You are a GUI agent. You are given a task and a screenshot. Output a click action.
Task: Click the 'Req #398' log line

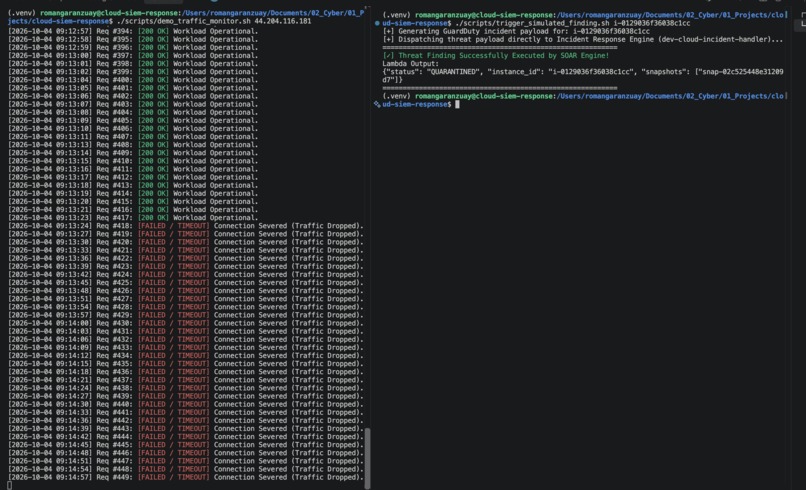(x=133, y=64)
